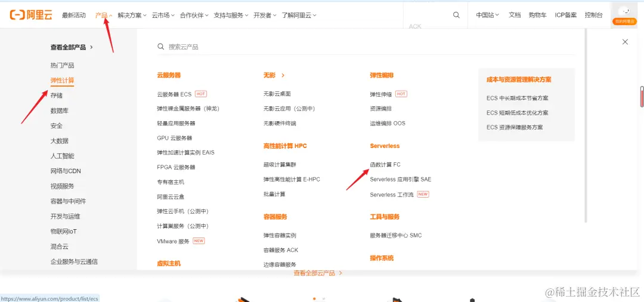Click magnifier icon in product search box

point(160,47)
